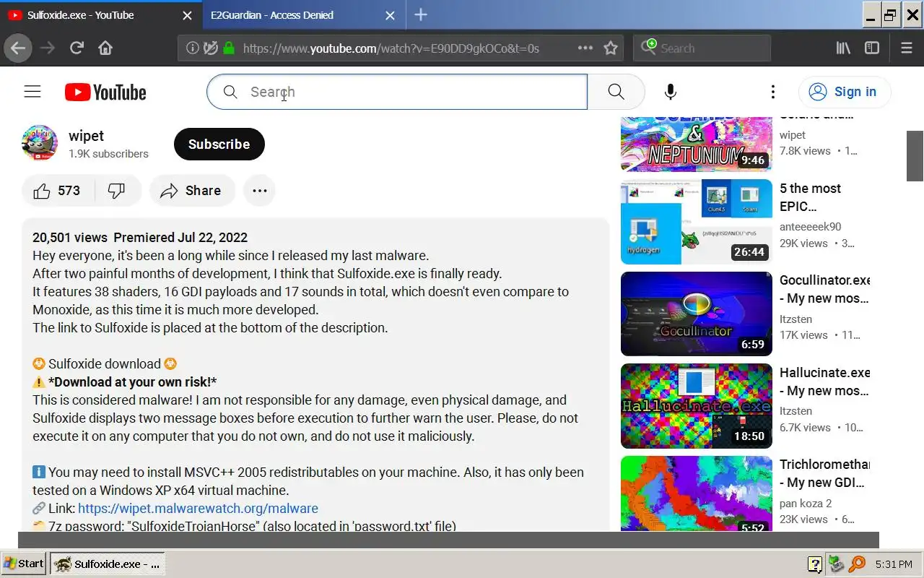The height and width of the screenshot is (578, 924).
Task: Close the E2Guardian - Access Denied tab
Action: (x=391, y=15)
